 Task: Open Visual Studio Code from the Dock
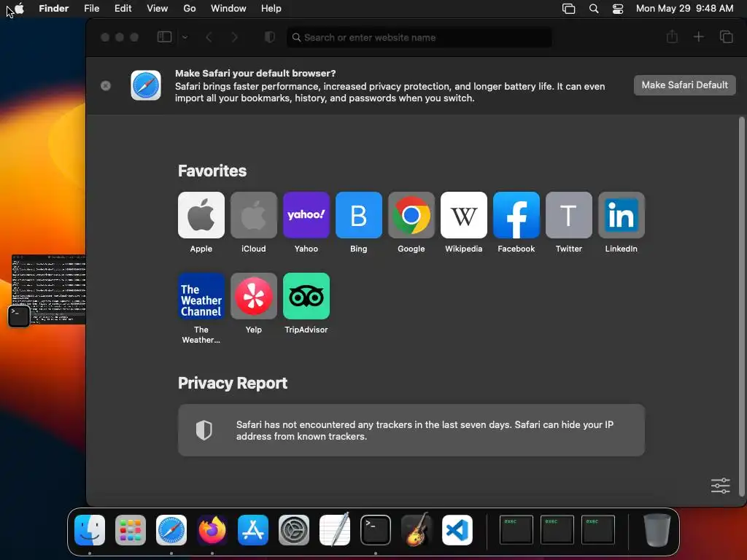(457, 529)
